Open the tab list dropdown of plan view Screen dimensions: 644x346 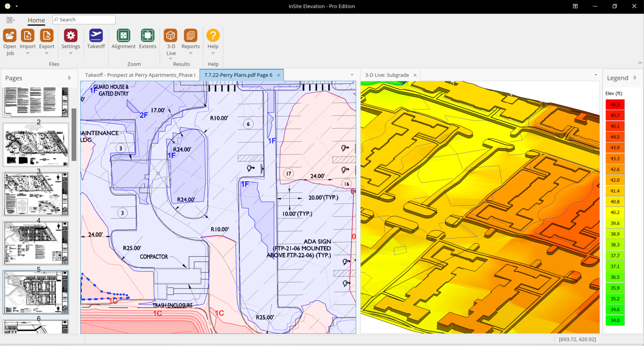click(352, 75)
